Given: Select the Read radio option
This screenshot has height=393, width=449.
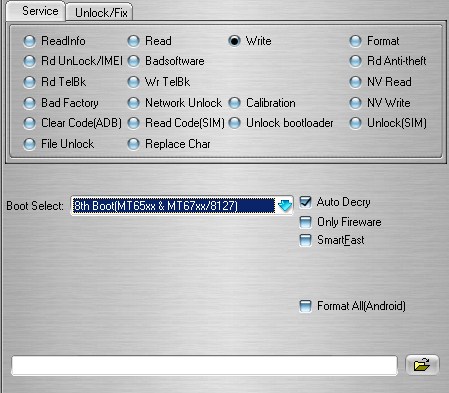Looking at the screenshot, I should 133,41.
